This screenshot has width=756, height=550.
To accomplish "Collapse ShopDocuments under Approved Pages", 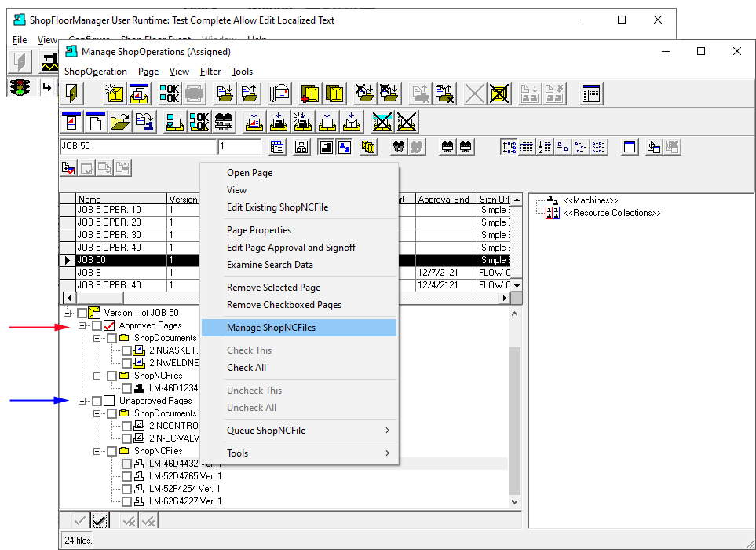I will (x=97, y=338).
